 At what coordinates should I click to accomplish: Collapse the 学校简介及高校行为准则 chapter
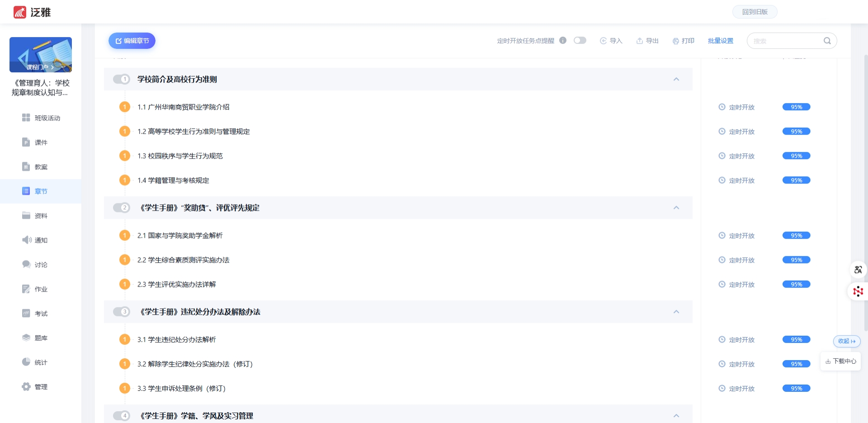[676, 79]
